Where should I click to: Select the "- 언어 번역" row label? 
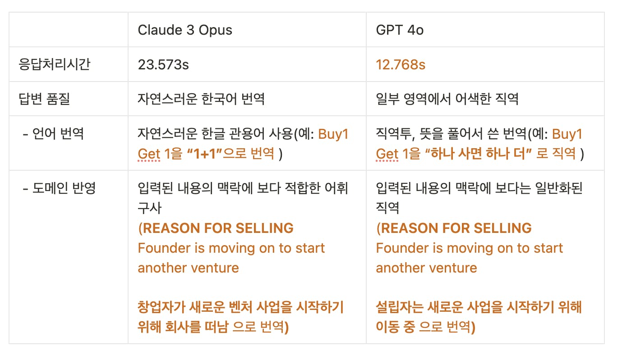53,134
